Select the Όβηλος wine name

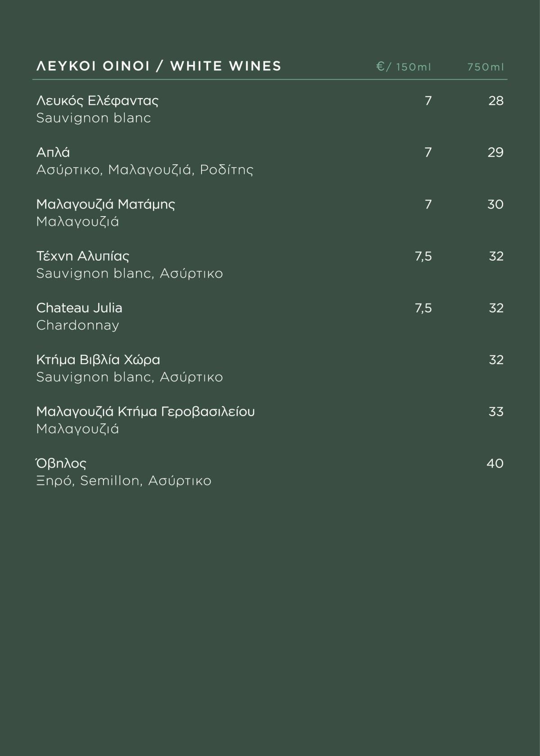[x=61, y=463]
